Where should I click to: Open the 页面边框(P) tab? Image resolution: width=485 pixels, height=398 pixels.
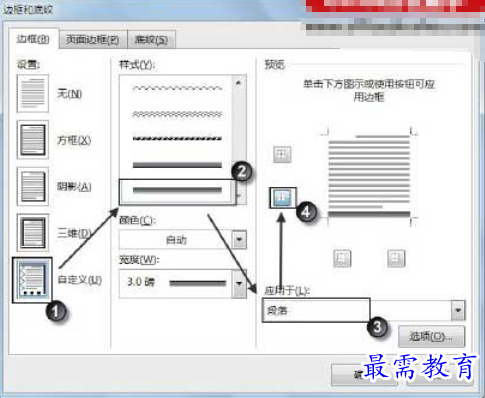point(93,40)
